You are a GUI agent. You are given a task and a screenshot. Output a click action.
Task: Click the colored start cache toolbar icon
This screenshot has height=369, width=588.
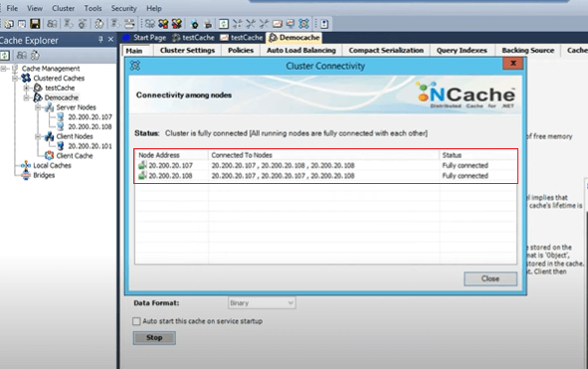163,24
